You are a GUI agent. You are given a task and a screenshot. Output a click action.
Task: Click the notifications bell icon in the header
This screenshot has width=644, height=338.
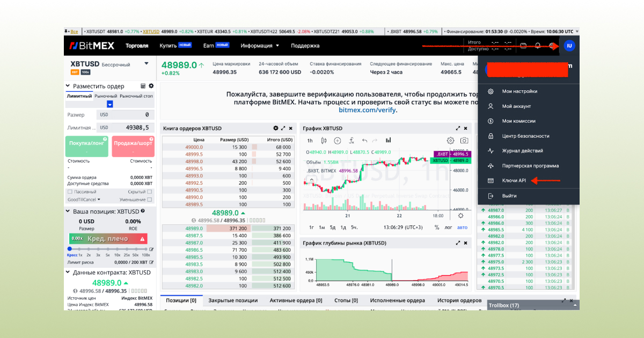[x=537, y=46]
